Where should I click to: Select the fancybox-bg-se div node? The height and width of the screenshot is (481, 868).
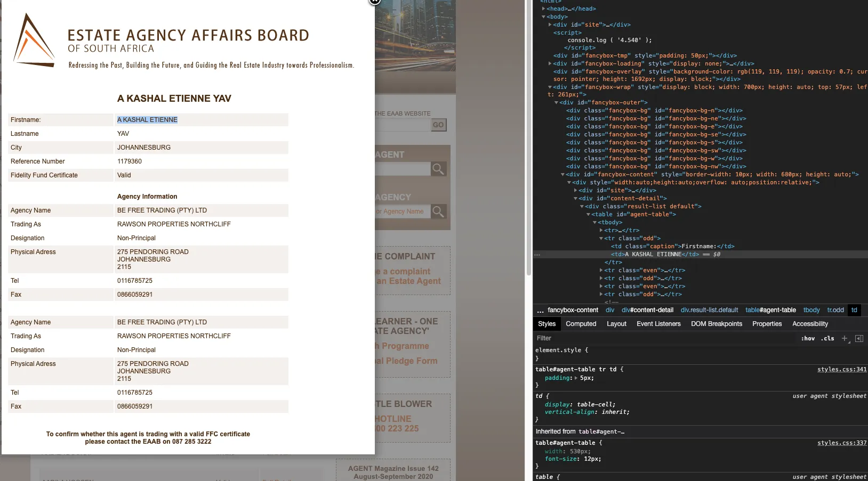pos(656,134)
